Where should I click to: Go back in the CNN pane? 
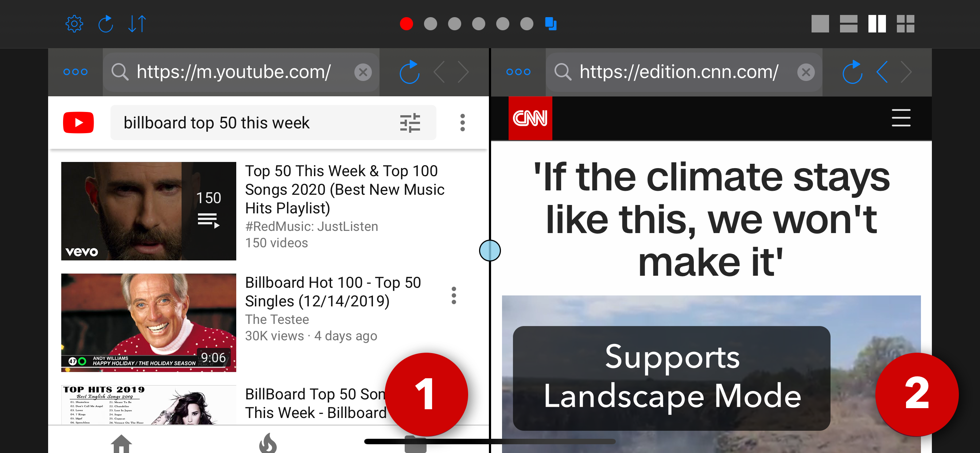pos(882,72)
